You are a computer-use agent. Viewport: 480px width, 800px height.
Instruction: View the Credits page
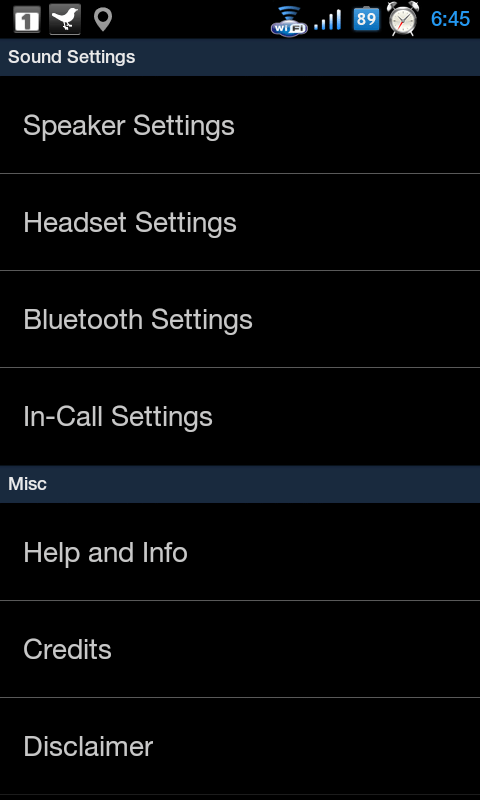pyautogui.click(x=240, y=649)
